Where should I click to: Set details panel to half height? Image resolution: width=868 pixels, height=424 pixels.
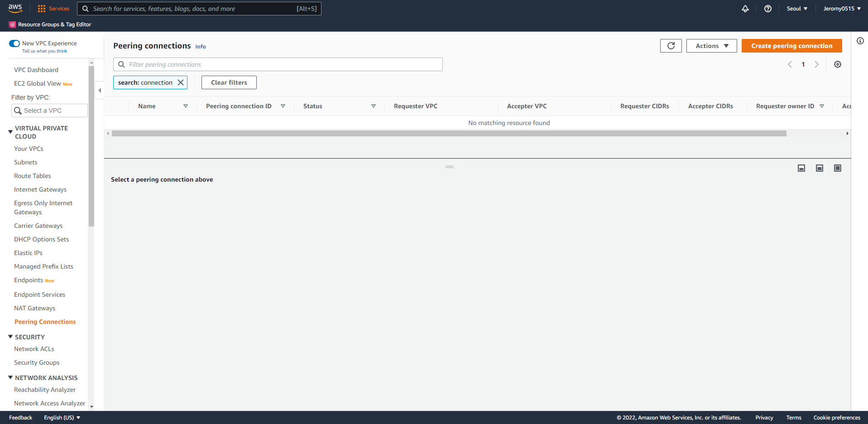pos(820,168)
